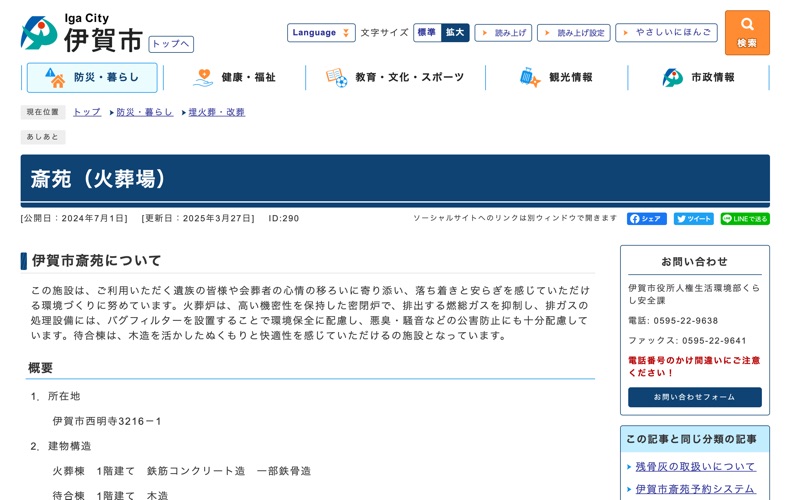Image resolution: width=800 pixels, height=500 pixels.
Task: Click the 伊賀市斎苑について section heading
Action: click(96, 261)
